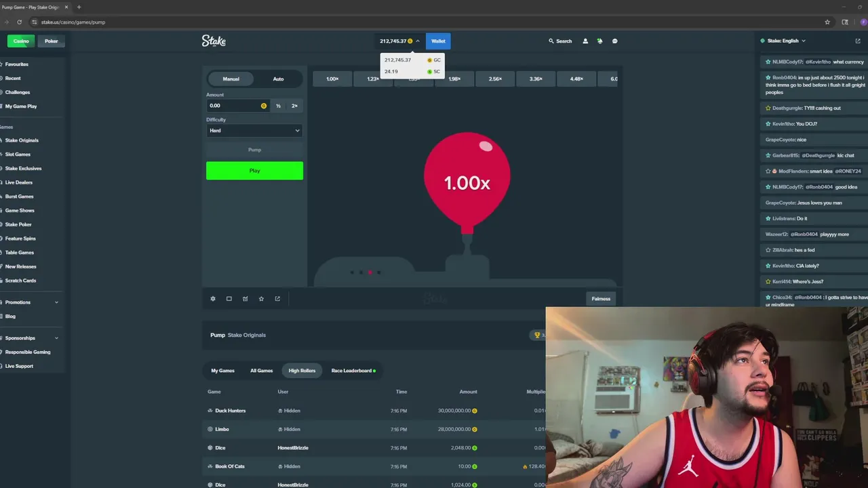868x488 pixels.
Task: View site information icon in address bar
Action: pos(34,22)
